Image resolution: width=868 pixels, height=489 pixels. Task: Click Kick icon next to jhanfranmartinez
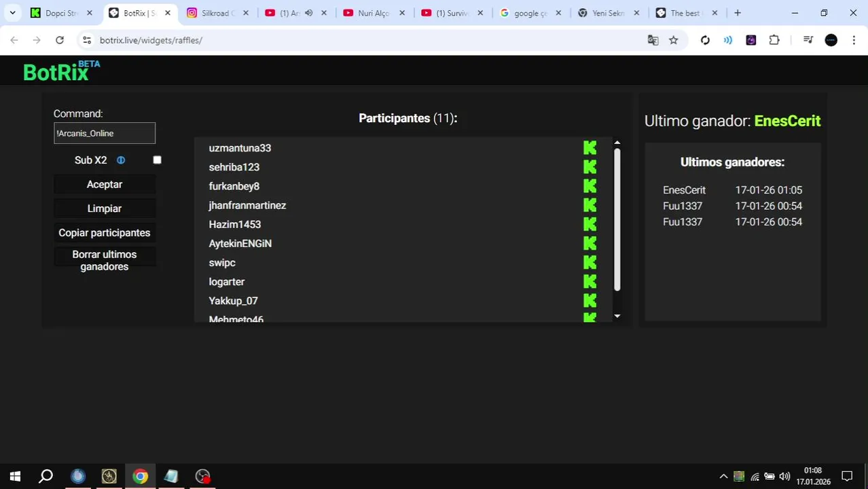pos(590,204)
